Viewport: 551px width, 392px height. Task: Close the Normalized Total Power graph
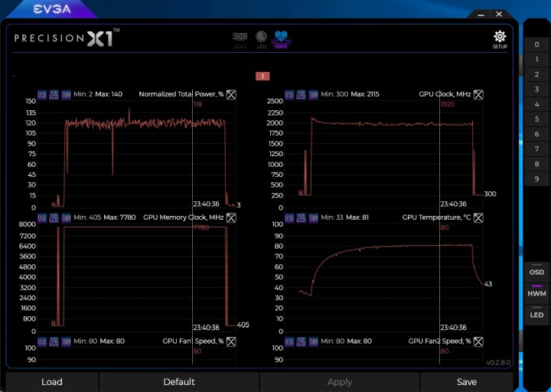pyautogui.click(x=231, y=95)
